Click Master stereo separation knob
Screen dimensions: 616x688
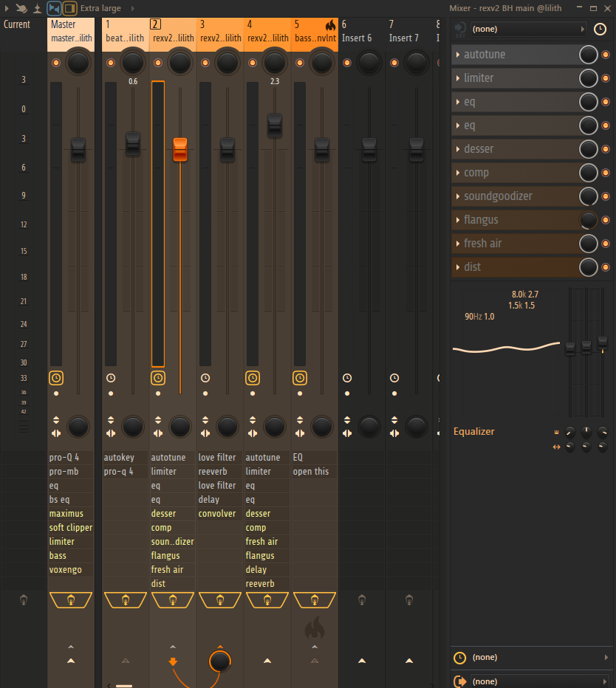(x=78, y=427)
